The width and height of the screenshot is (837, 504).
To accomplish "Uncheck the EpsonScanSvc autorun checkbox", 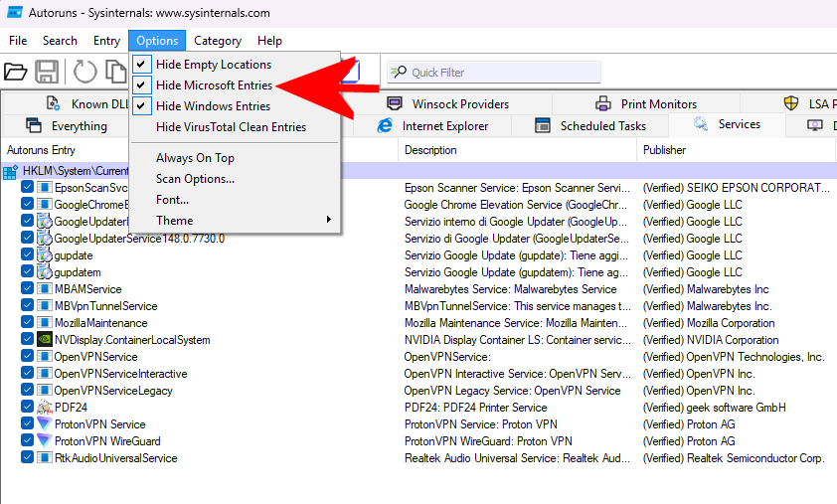I will (27, 187).
